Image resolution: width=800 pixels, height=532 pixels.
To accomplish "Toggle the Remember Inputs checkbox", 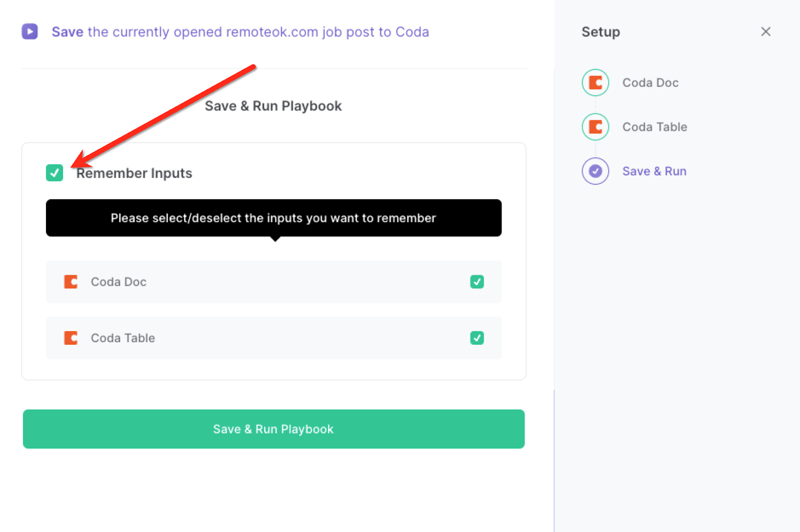I will [x=54, y=173].
